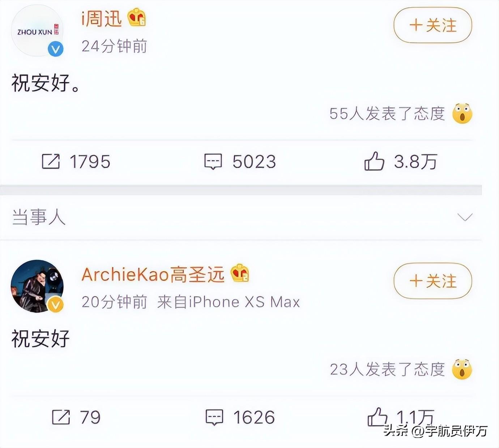Click the surprised emoji on ArchieKao's post
This screenshot has height=448, width=499.
(x=462, y=369)
